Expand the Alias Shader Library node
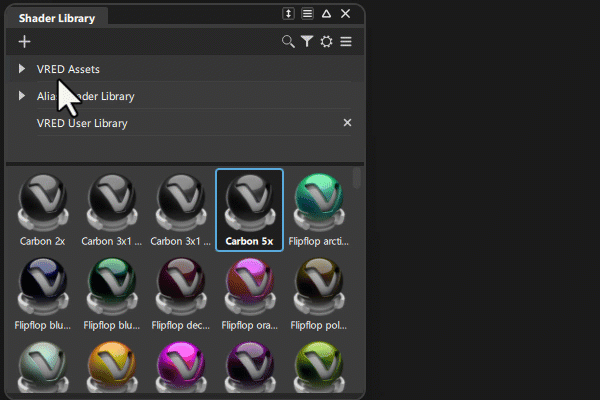The image size is (600, 400). [x=22, y=96]
